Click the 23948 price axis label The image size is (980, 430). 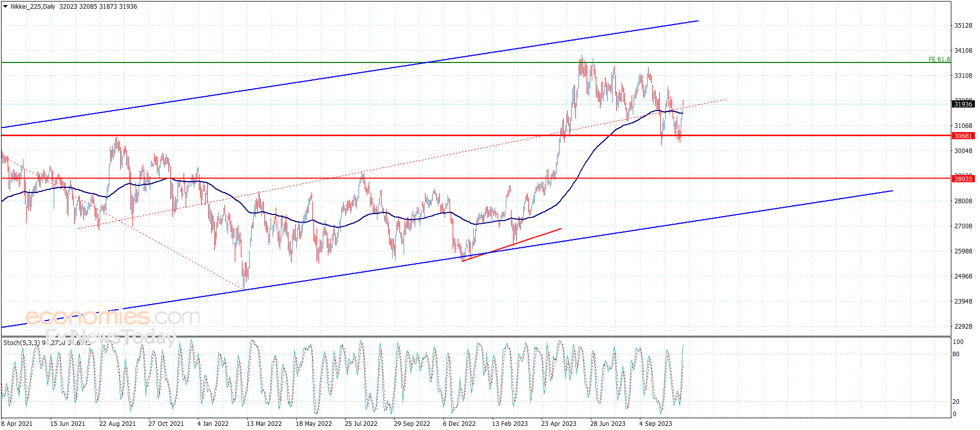[963, 302]
